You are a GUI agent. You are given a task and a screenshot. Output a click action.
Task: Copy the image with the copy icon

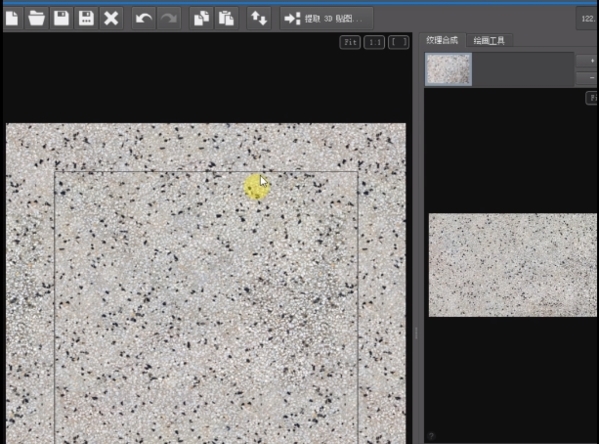202,18
